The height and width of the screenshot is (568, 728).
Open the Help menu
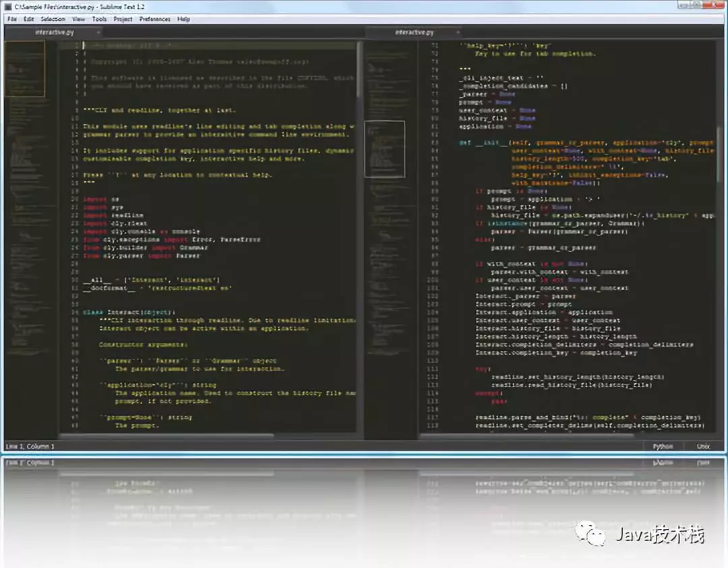(183, 19)
